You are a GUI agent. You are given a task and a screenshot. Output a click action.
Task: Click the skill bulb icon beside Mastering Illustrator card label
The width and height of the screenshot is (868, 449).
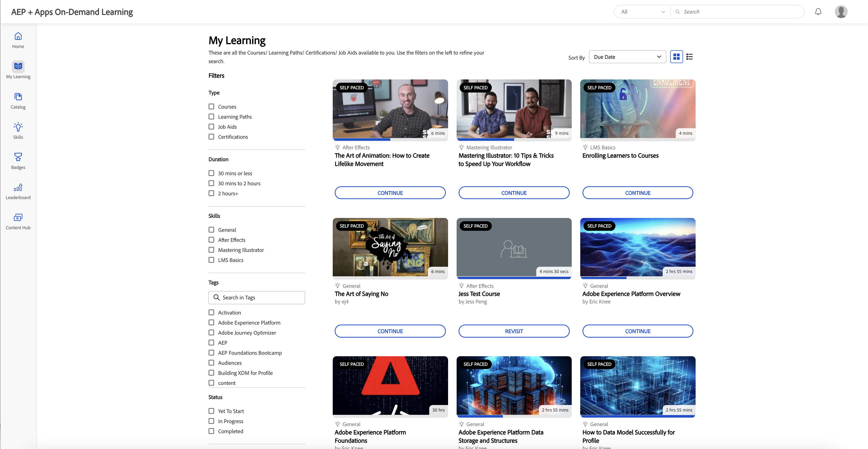coord(461,147)
